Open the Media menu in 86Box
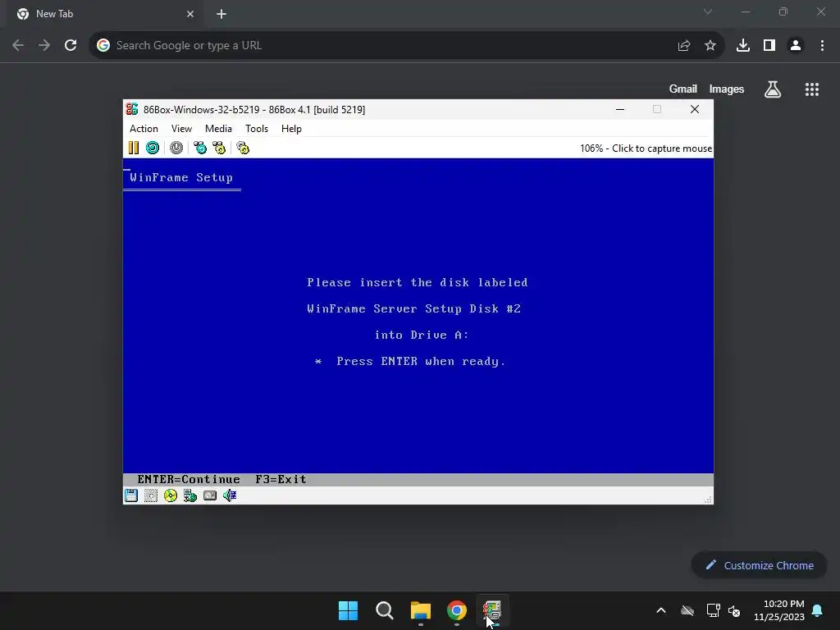This screenshot has height=630, width=840. (218, 129)
